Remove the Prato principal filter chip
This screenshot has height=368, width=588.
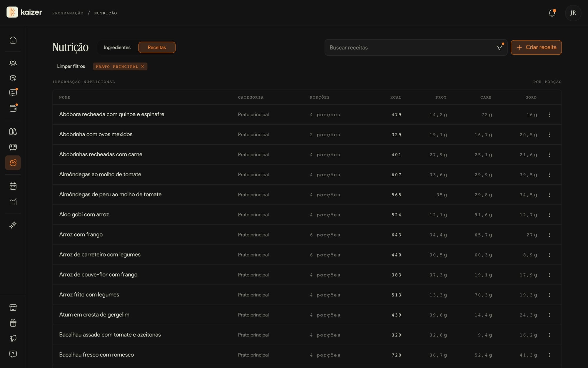(142, 66)
